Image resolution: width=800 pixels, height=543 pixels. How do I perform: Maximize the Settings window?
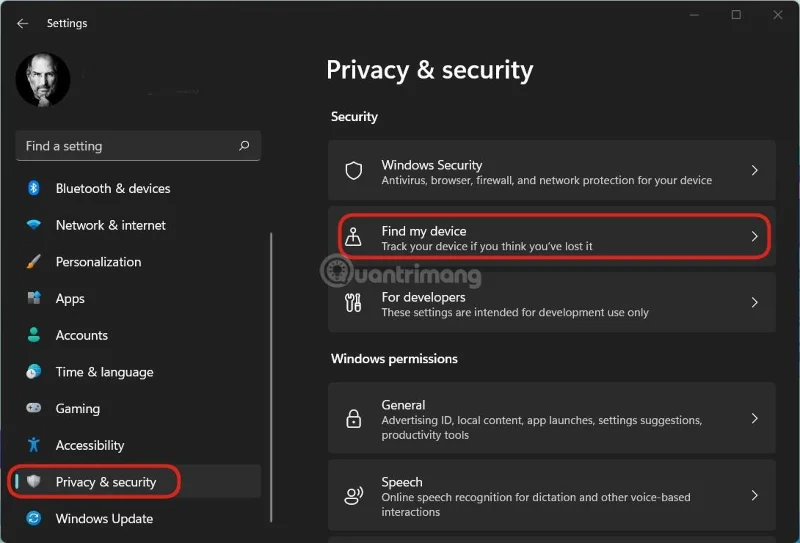point(736,15)
